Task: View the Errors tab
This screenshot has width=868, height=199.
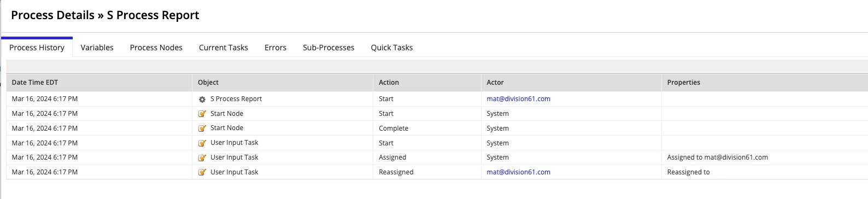Action: tap(275, 48)
